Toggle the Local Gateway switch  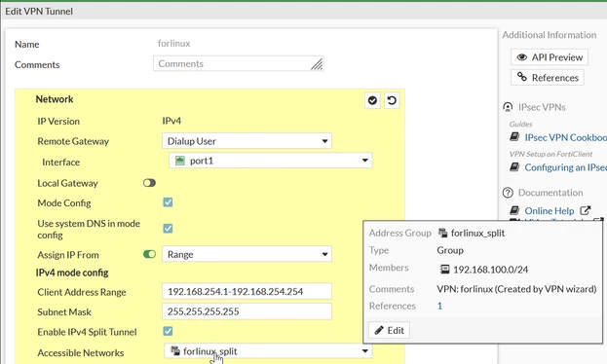[x=149, y=183]
